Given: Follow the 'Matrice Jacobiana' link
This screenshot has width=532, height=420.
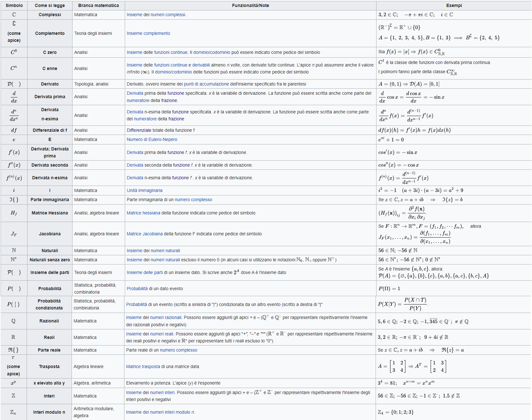Looking at the screenshot, I should click(x=145, y=234).
